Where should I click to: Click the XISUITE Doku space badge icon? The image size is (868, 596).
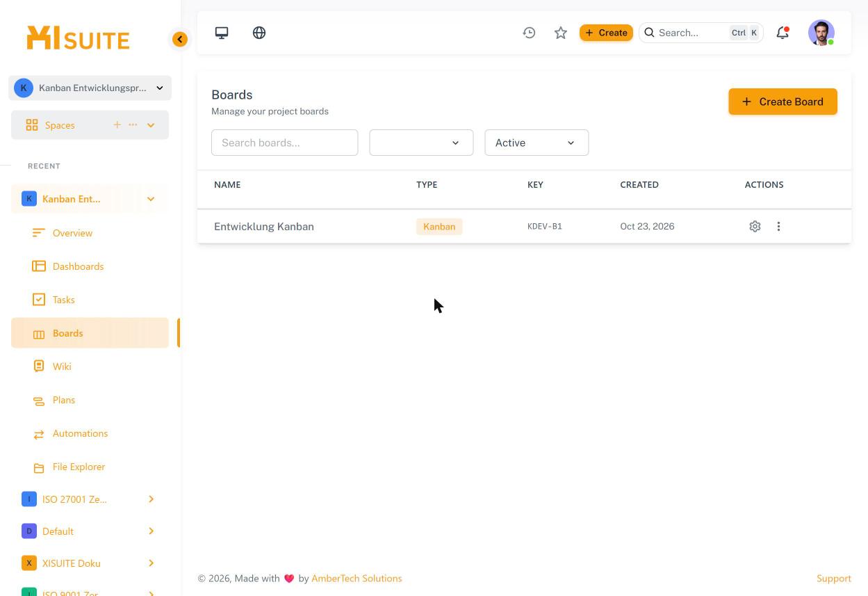(x=29, y=563)
